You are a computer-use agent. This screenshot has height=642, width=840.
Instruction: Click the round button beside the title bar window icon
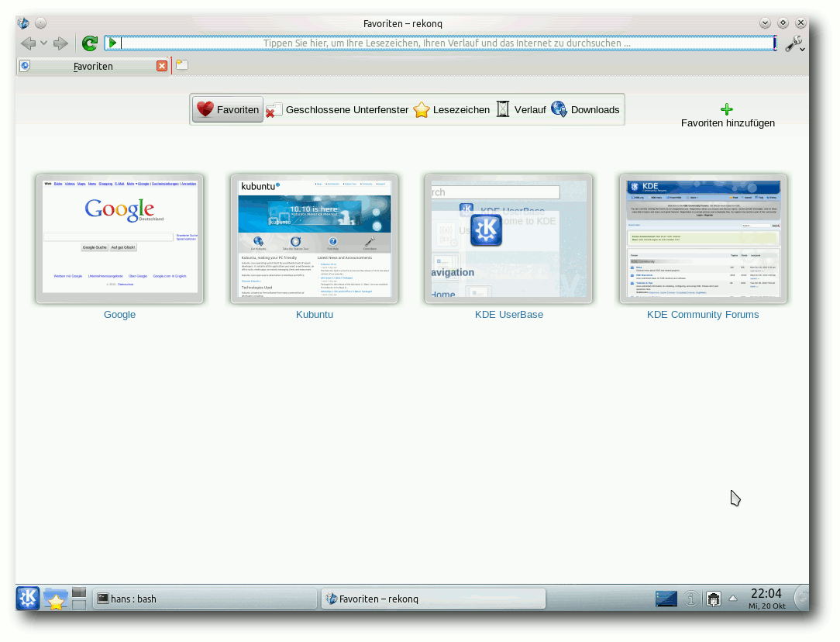pos(41,23)
